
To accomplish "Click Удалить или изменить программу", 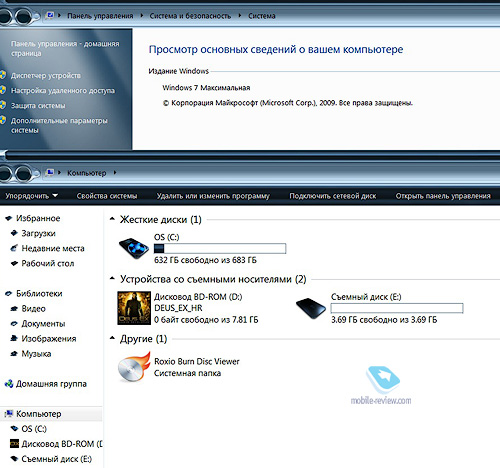I will [213, 196].
